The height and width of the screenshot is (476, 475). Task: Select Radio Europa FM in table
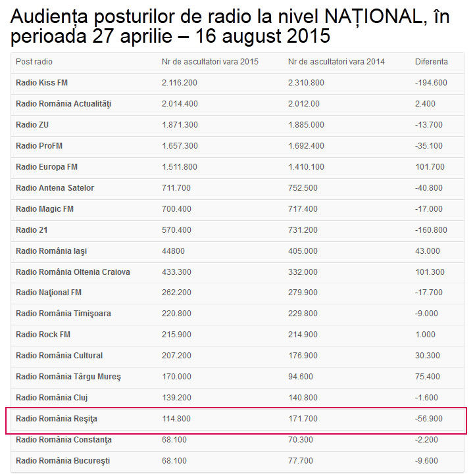click(47, 167)
